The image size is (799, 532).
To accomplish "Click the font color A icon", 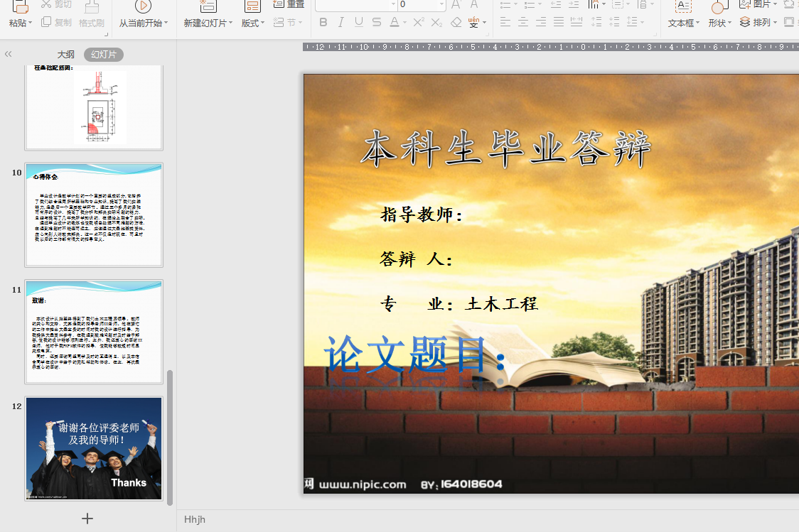I will click(x=394, y=23).
